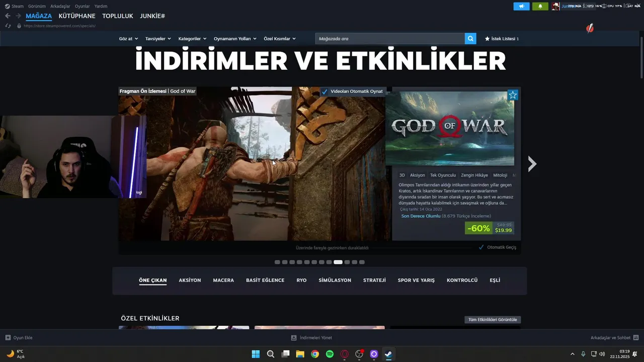Open İndirmeleri Yönet downloads
Viewport: 644px width, 362px height.
[x=311, y=338]
